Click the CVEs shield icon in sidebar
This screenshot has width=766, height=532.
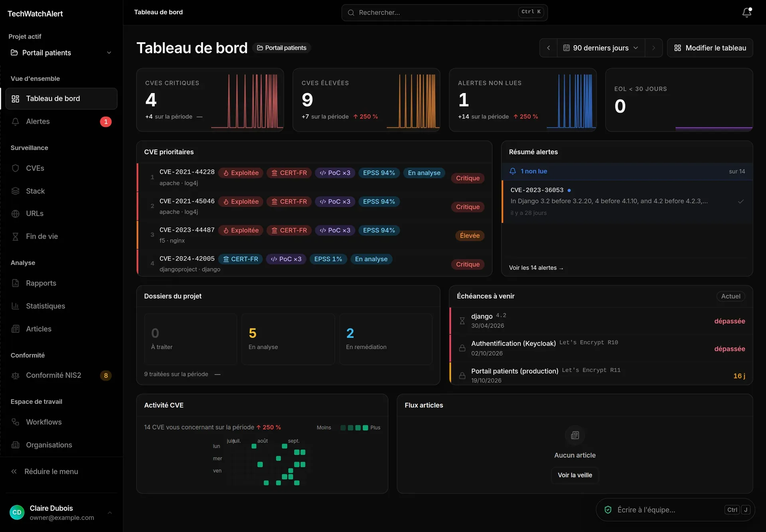15,168
